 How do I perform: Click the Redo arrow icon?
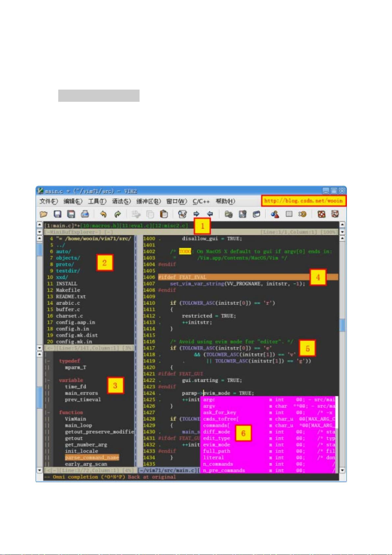point(117,214)
